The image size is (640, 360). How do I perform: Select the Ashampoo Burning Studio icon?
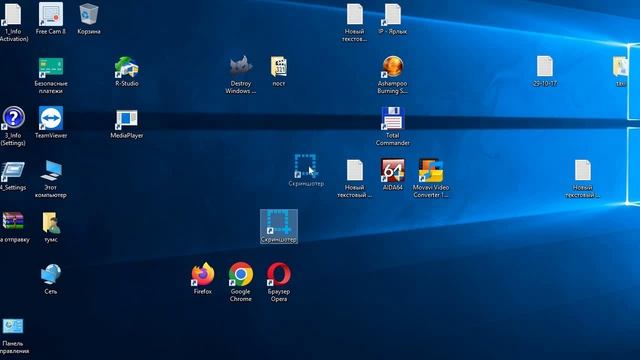coord(392,75)
